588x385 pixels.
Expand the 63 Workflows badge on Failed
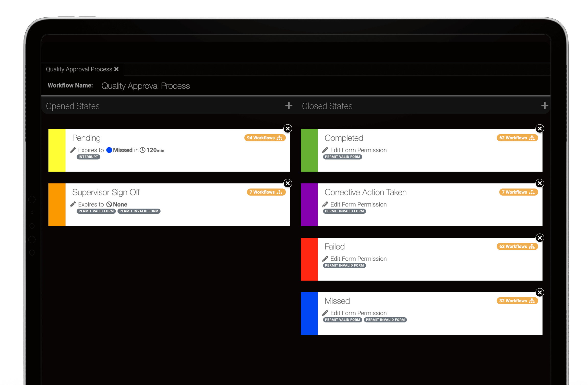coord(517,246)
